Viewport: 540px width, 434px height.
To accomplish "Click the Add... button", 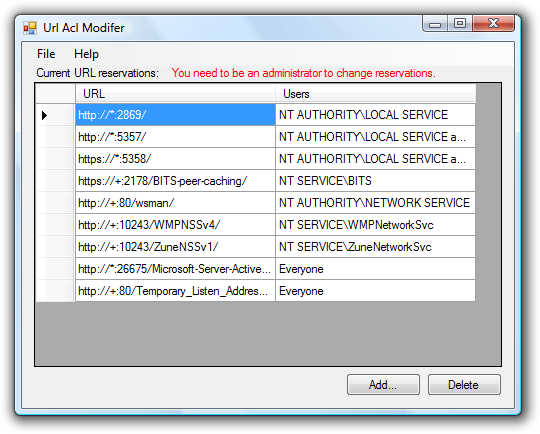I will pyautogui.click(x=383, y=384).
